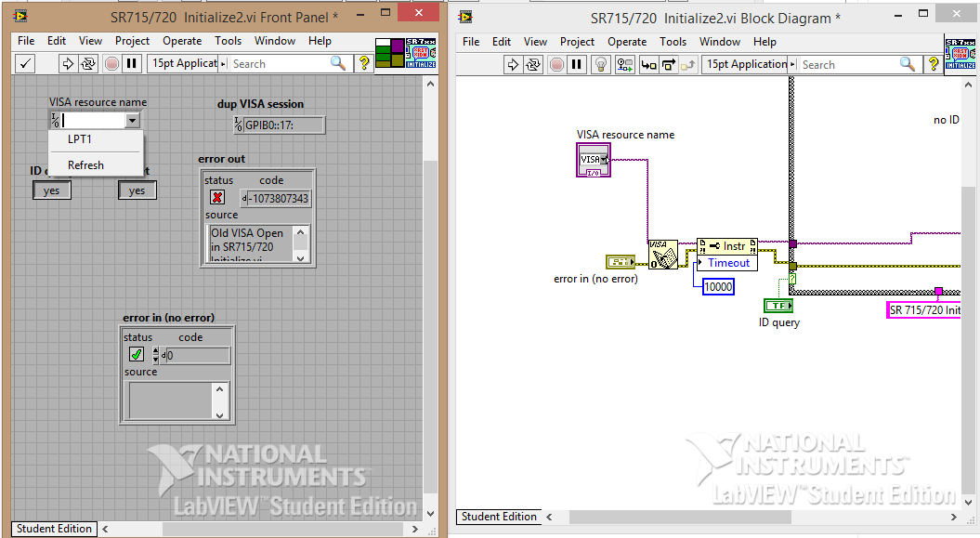Click the VISA resource name text input
This screenshot has width=980, height=538.
tap(93, 121)
